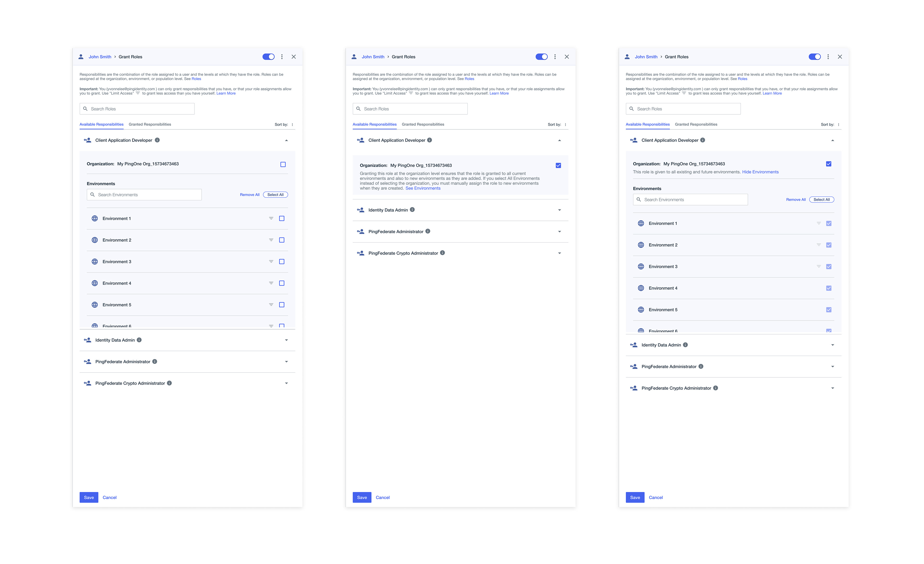The height and width of the screenshot is (564, 924).
Task: Collapse Client Application Developer in middle panel
Action: pos(559,140)
